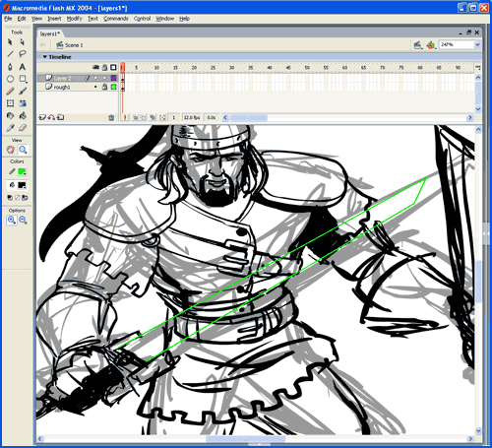This screenshot has height=448, width=492.
Task: Toggle Lock/Unlock All Layers padlock icon
Action: click(x=104, y=67)
